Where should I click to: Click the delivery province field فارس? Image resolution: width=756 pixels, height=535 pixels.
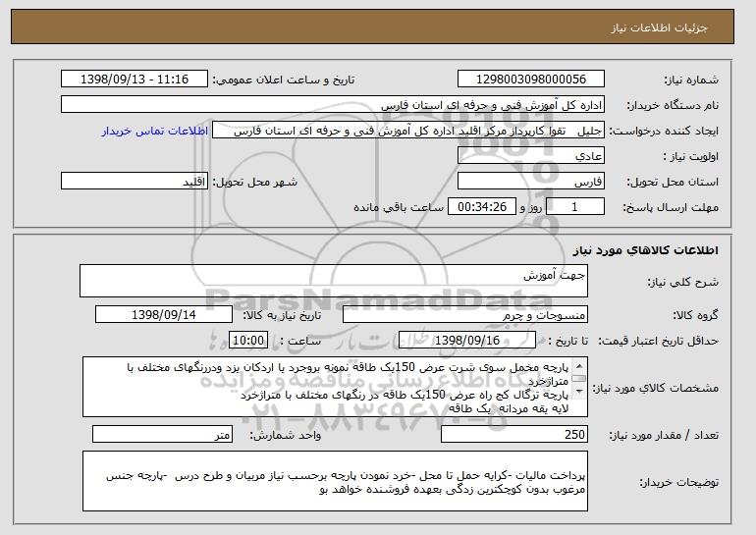pyautogui.click(x=531, y=182)
